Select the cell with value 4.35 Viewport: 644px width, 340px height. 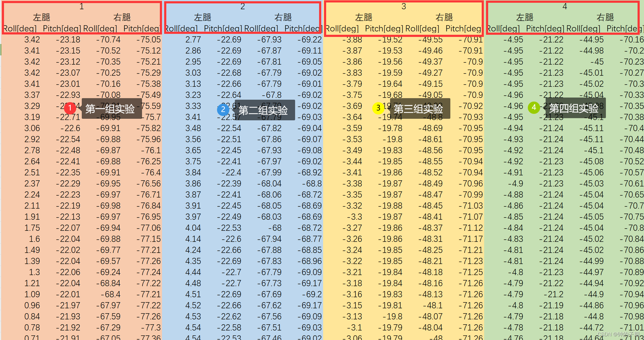(193, 261)
